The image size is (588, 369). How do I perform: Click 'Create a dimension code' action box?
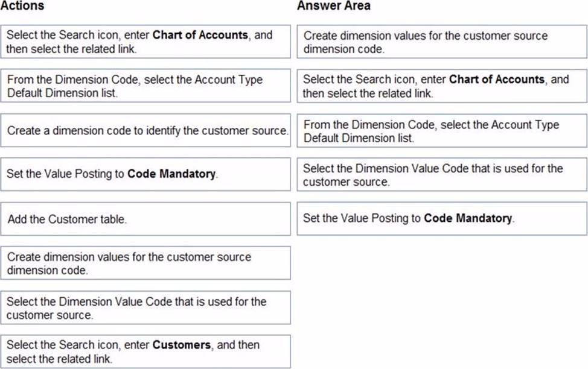(145, 130)
